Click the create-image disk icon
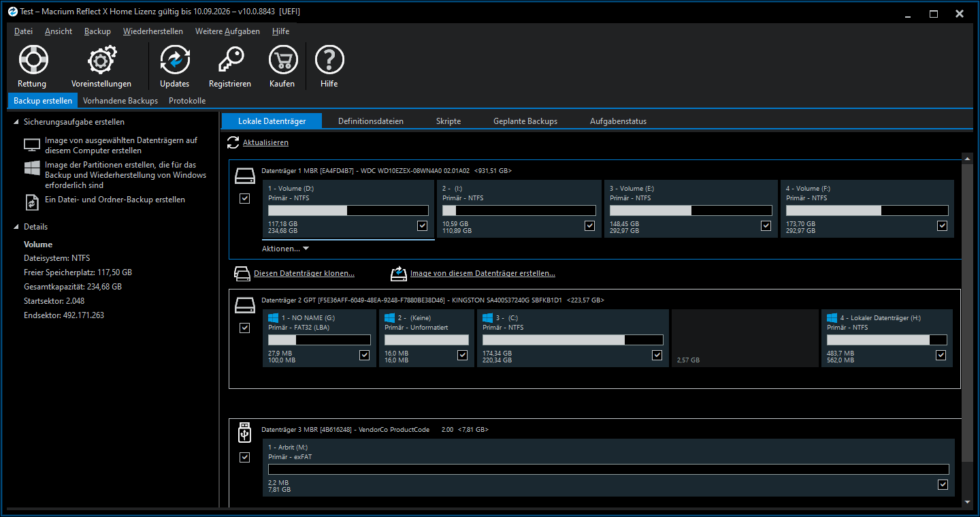 pos(399,274)
